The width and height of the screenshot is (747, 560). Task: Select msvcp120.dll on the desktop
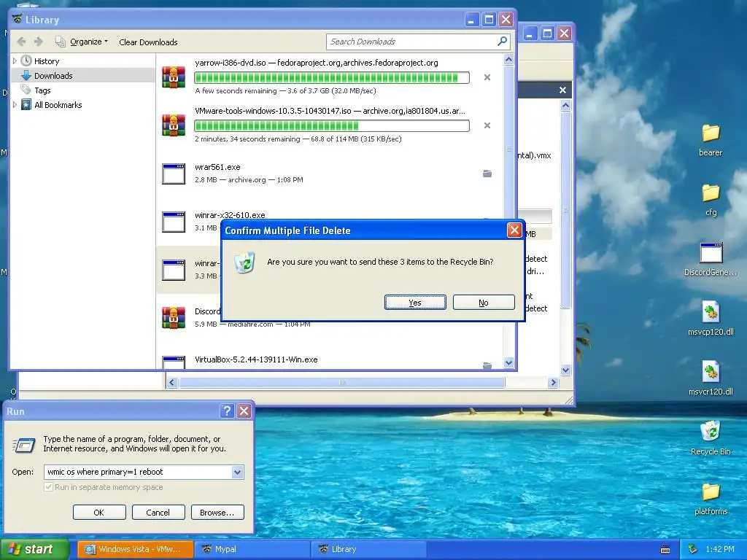(x=711, y=319)
